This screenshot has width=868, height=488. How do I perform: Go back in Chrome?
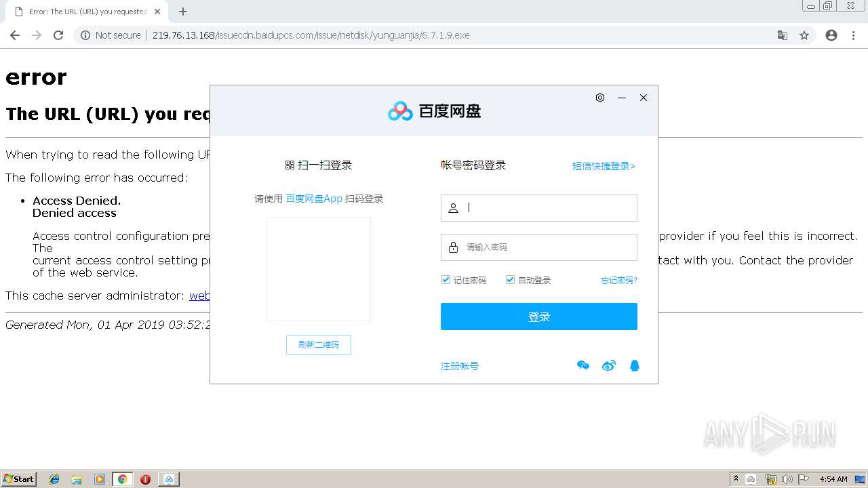(x=15, y=35)
